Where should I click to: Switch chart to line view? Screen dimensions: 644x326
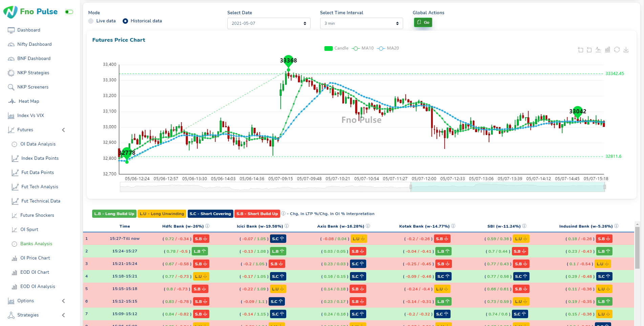598,50
